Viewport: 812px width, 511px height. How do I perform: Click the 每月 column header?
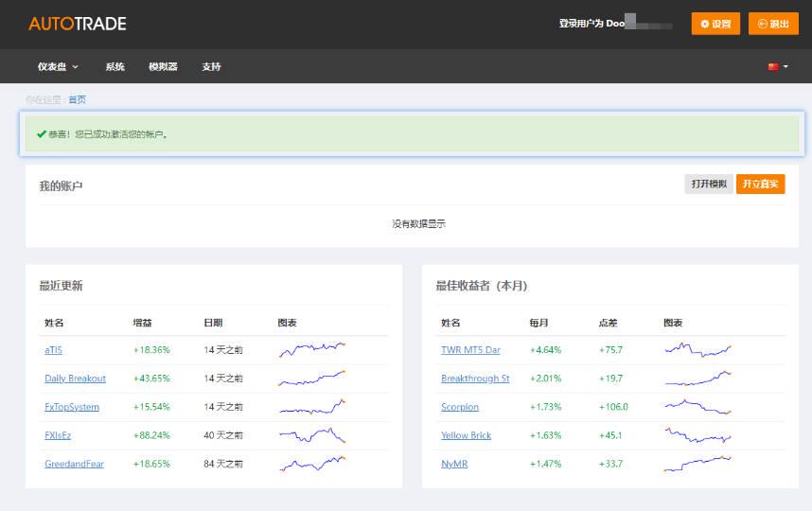point(539,323)
